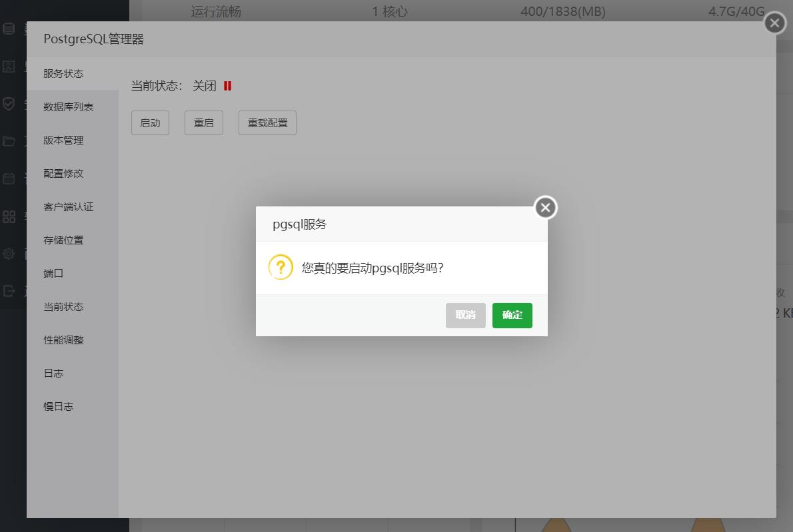Open the 版本管理 tab
793x532 pixels.
pyautogui.click(x=73, y=140)
